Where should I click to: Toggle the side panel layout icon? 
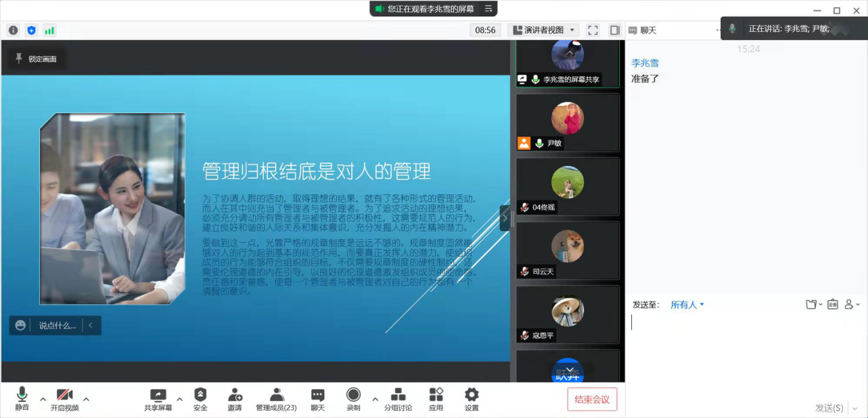coord(614,30)
